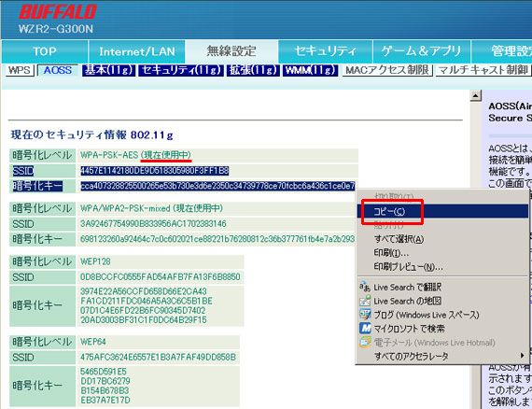Click the WEP128 SSID value text
532x409 pixels.
pos(161,277)
